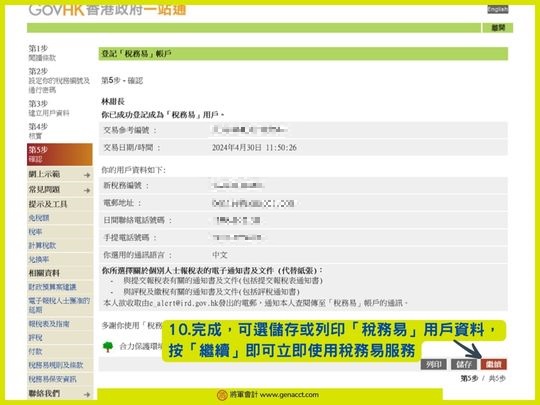Select 第4步 核實 step
The height and width of the screenshot is (405, 540).
click(38, 131)
